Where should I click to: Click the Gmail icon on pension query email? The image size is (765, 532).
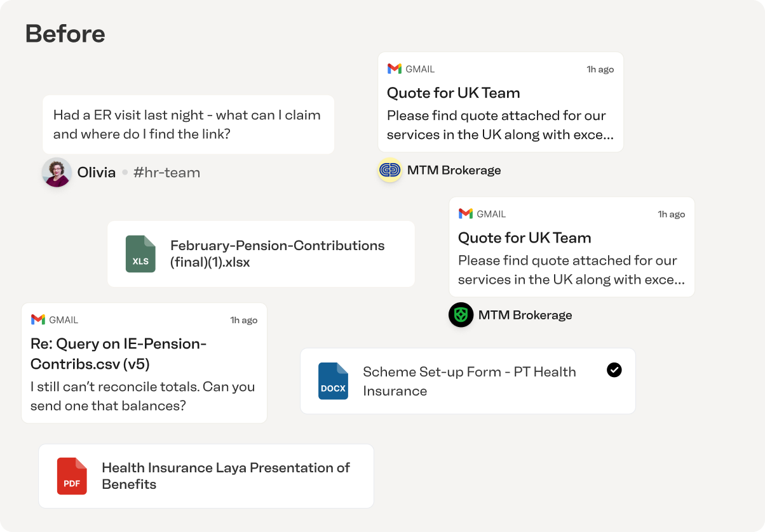click(x=38, y=320)
